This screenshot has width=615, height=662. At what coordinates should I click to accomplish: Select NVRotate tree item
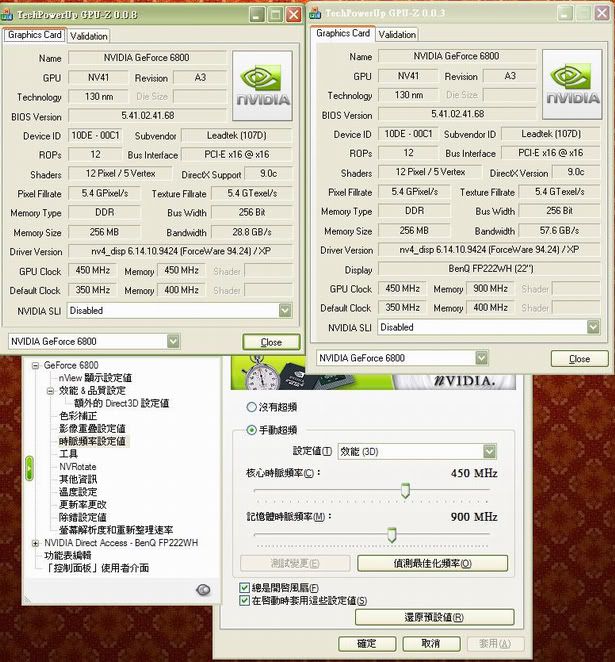(78, 467)
